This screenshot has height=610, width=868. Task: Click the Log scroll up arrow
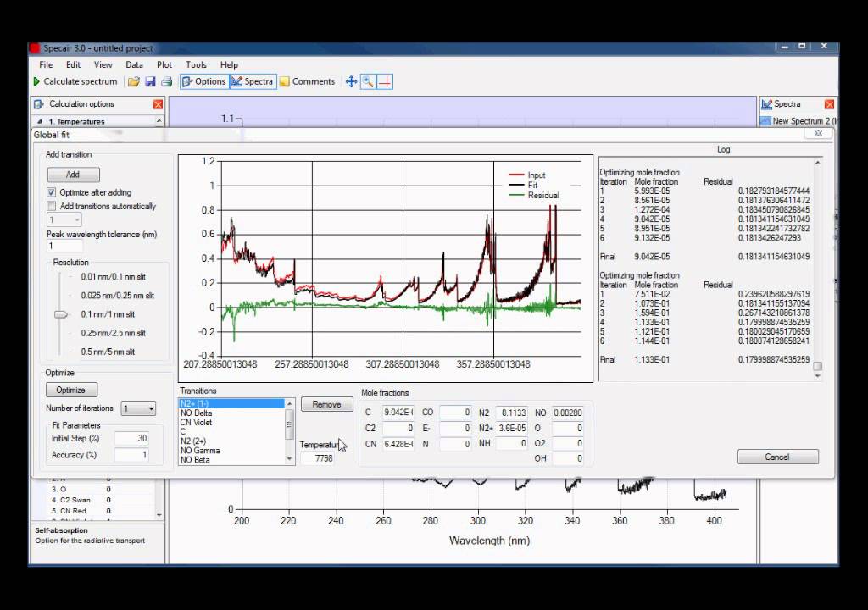coord(818,163)
